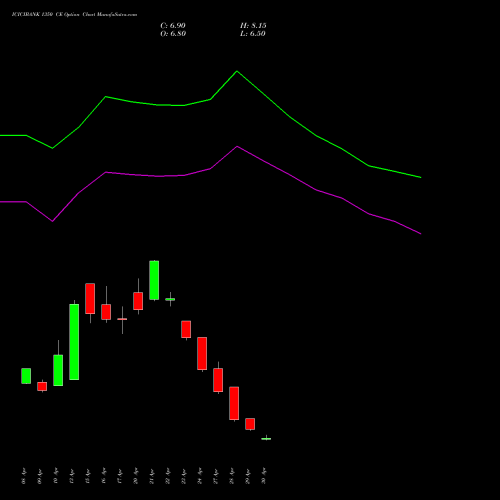Screen dimensions: 500x500
Task: Click the tall green candle on 12 Apr
Action: (74, 342)
